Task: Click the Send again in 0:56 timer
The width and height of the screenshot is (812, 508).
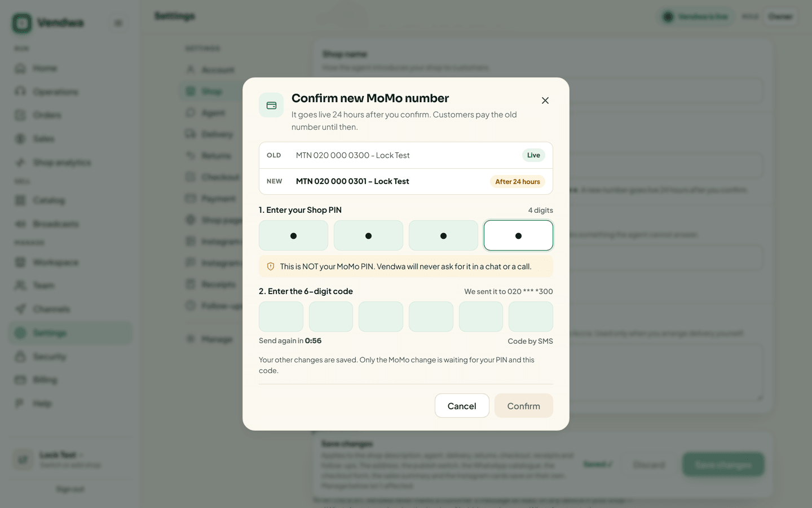Action: [x=290, y=341]
